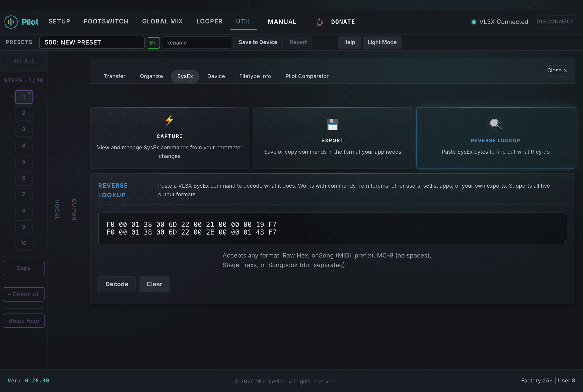Go to GLOBAL MIX
583x392 pixels.
pos(162,22)
